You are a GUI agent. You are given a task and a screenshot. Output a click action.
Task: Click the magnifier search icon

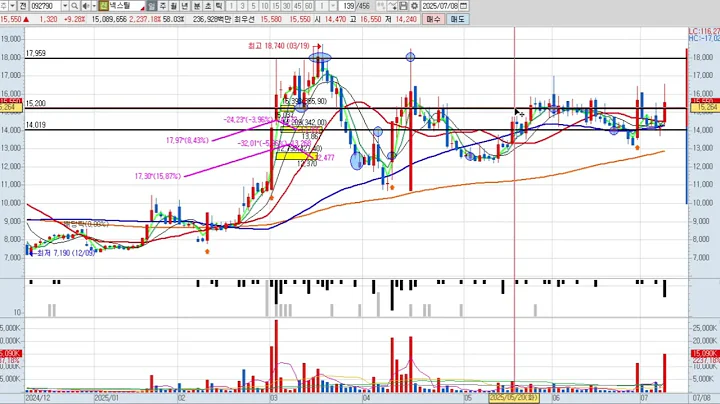pos(75,6)
